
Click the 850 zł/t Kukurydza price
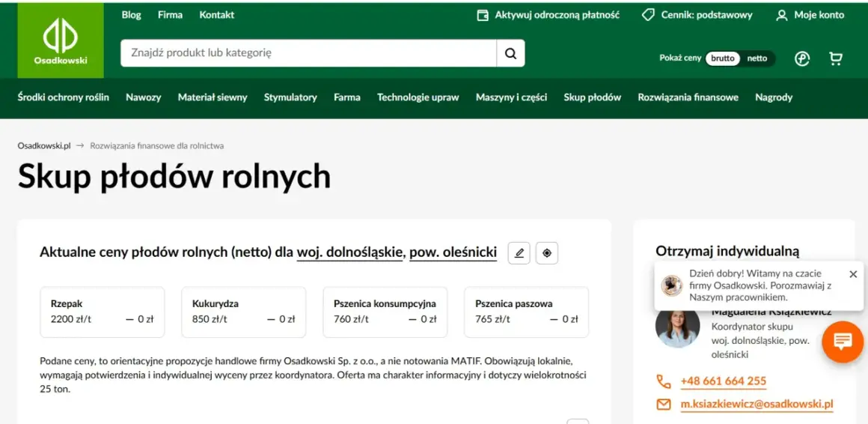[210, 318]
